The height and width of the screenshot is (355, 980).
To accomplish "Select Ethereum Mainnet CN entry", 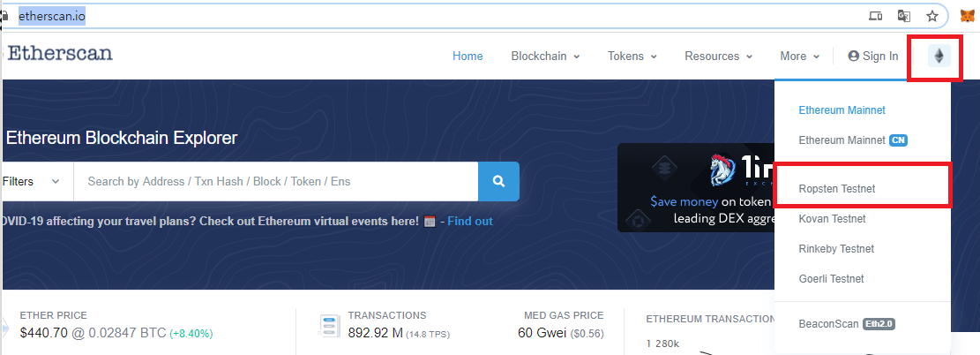I will click(852, 140).
